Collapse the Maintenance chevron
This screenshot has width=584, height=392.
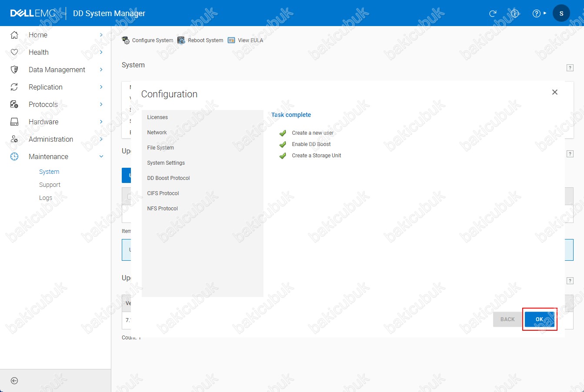pyautogui.click(x=101, y=156)
